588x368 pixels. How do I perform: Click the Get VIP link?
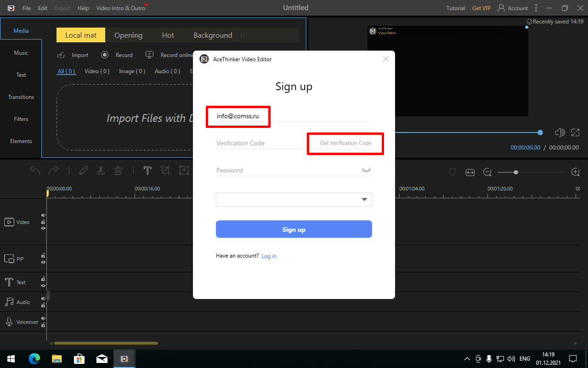(x=481, y=8)
